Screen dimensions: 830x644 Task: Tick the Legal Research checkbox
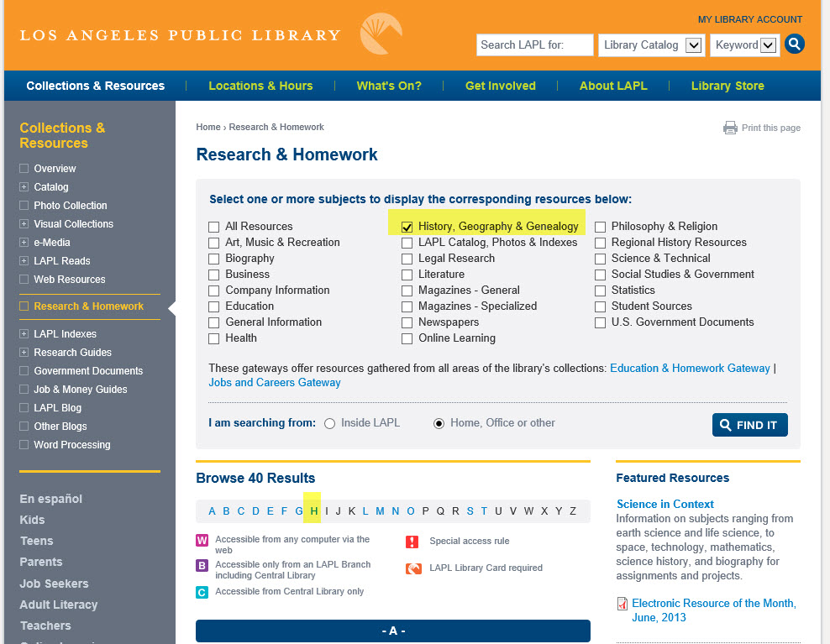[407, 259]
